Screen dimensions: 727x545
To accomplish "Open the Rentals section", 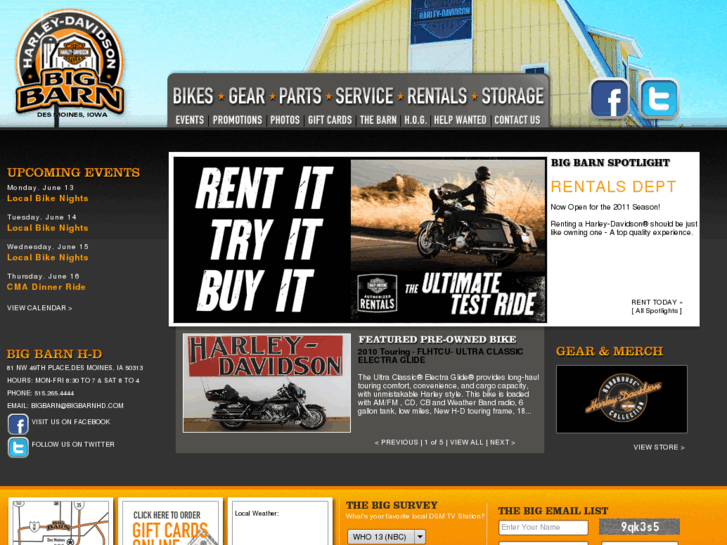I will pyautogui.click(x=437, y=96).
